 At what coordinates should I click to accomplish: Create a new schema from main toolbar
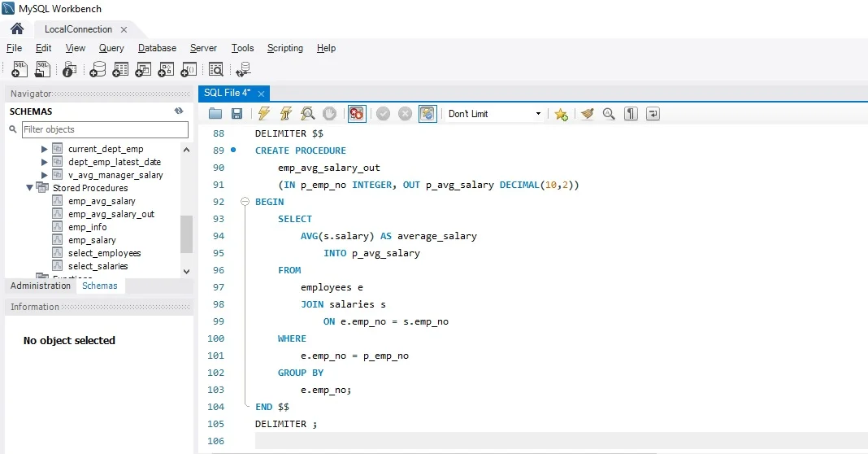pyautogui.click(x=98, y=70)
